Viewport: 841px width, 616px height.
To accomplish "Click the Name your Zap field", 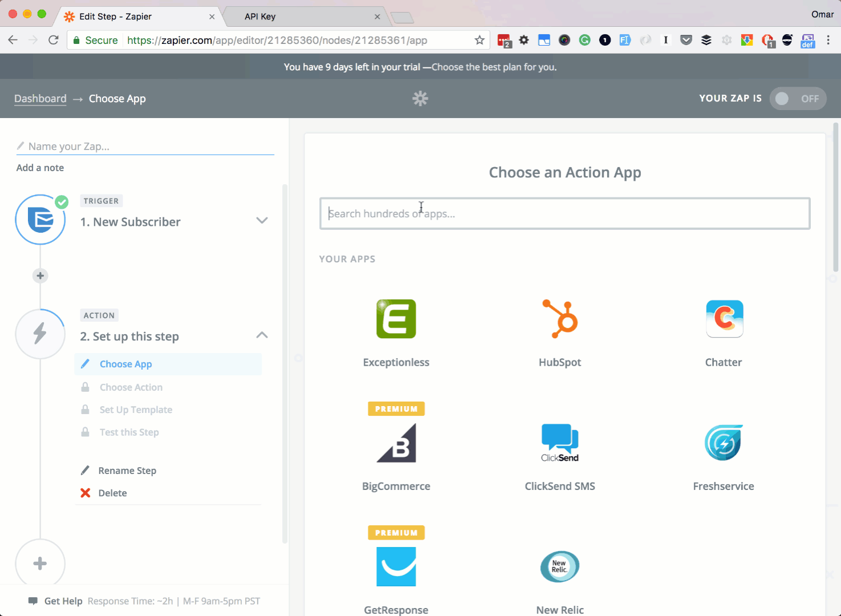I will [145, 147].
